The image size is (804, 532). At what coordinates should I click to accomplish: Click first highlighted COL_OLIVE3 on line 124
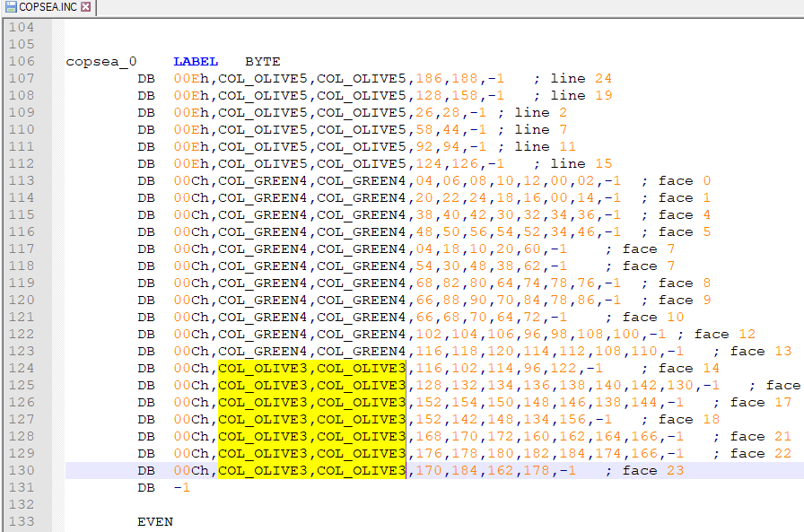(x=263, y=369)
